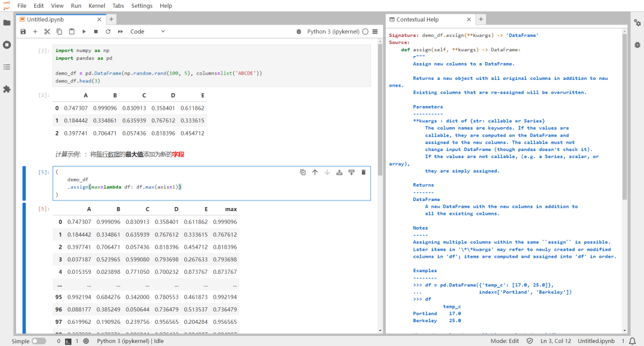Insert a cell above the active cell
The height and width of the screenshot is (346, 644).
click(339, 172)
